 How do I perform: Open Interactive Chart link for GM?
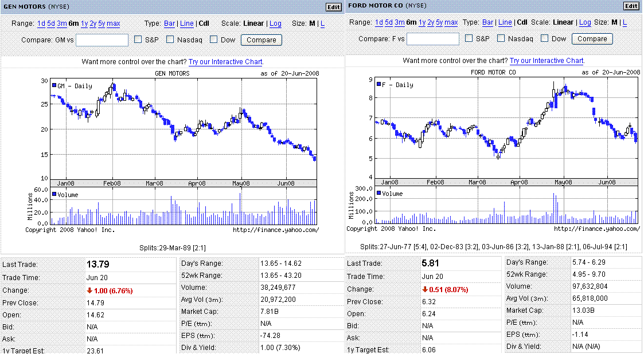[x=225, y=61]
